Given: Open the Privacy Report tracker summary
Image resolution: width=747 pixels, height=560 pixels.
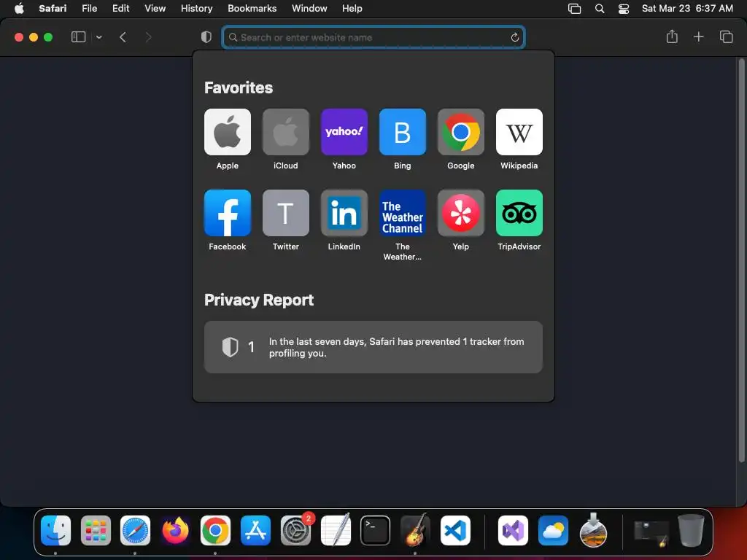Looking at the screenshot, I should (373, 347).
